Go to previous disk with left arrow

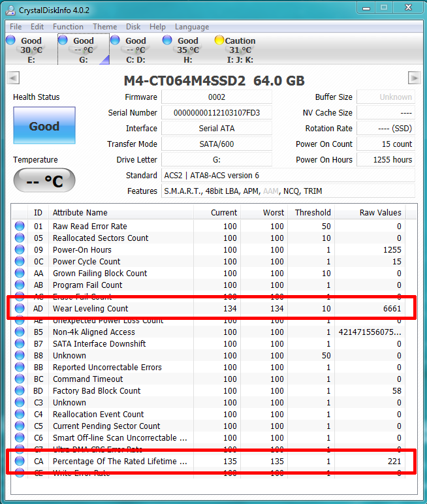(x=13, y=78)
